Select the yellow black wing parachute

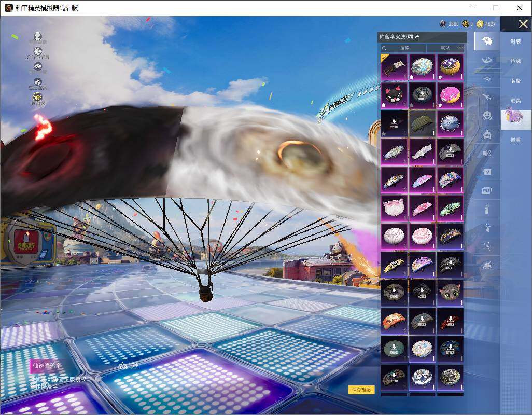pyautogui.click(x=394, y=265)
